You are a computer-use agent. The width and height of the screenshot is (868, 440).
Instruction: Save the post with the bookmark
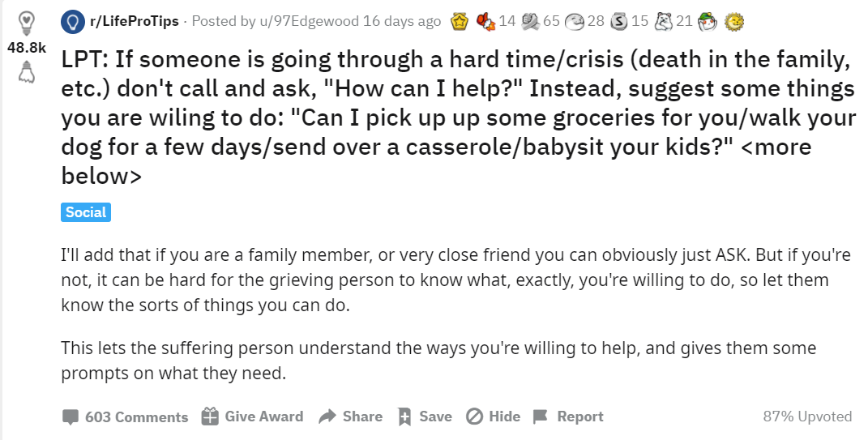(425, 417)
